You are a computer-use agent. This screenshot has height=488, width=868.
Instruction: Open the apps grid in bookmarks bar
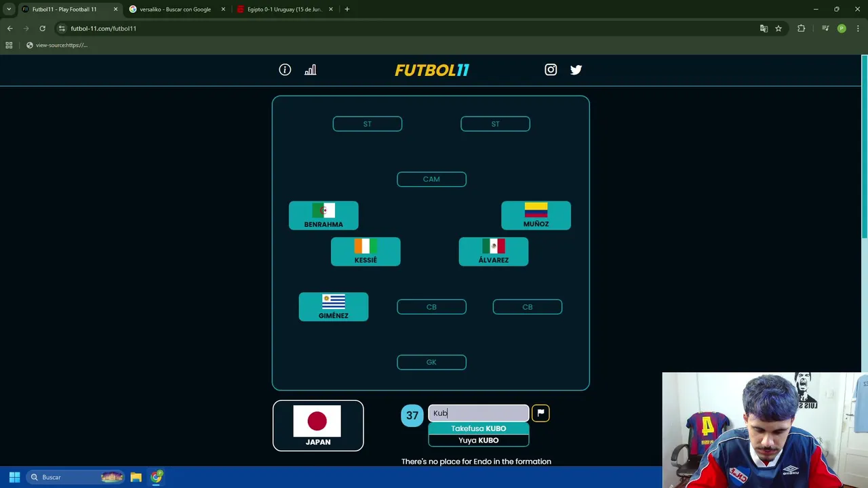pyautogui.click(x=9, y=45)
